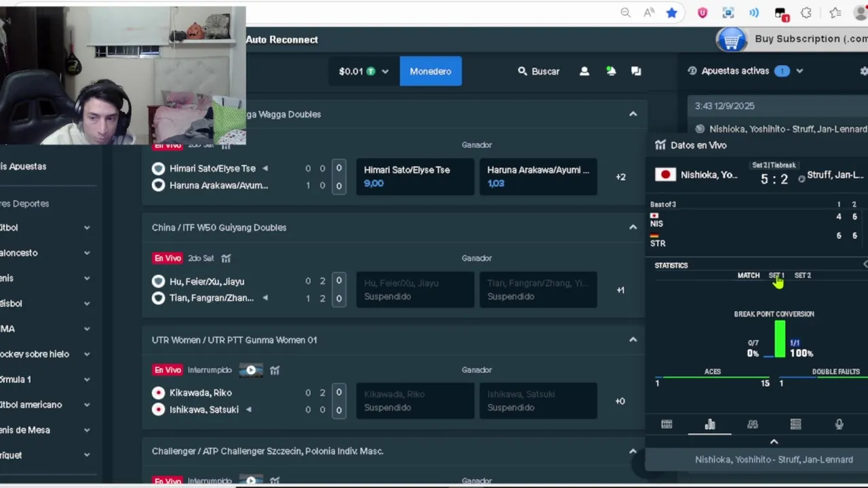The height and width of the screenshot is (488, 868).
Task: Open settings gear beside Apuestas activas
Action: pos(864,71)
